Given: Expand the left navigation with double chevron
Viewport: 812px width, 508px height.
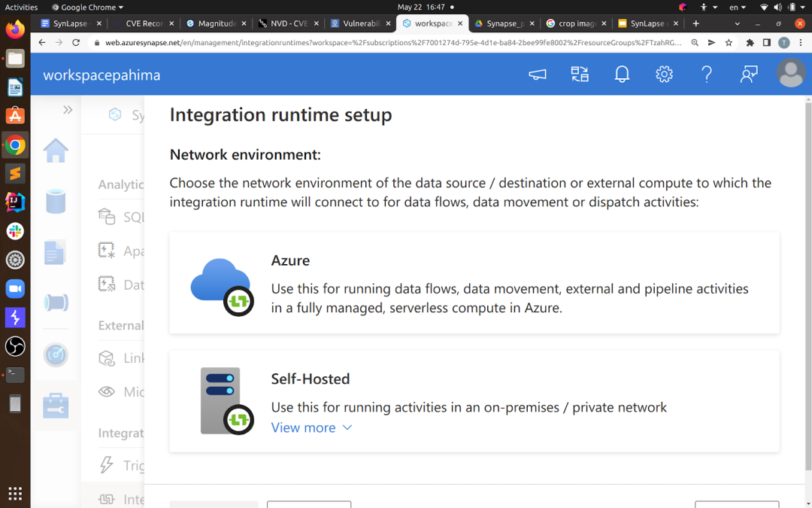Looking at the screenshot, I should tap(68, 110).
